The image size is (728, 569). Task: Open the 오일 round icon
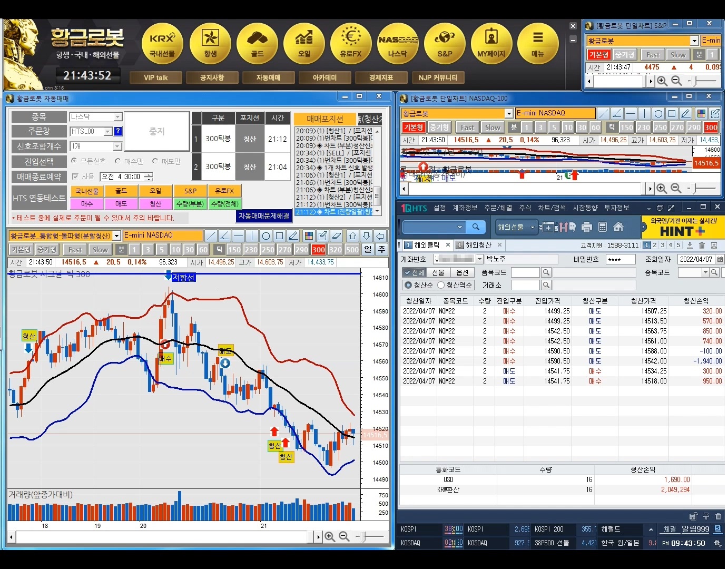pyautogui.click(x=304, y=43)
